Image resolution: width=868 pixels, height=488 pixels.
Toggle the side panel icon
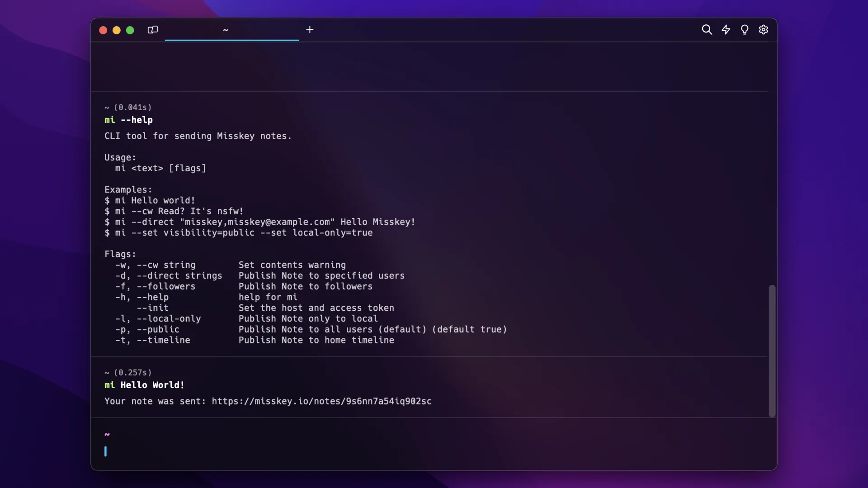[x=153, y=30]
